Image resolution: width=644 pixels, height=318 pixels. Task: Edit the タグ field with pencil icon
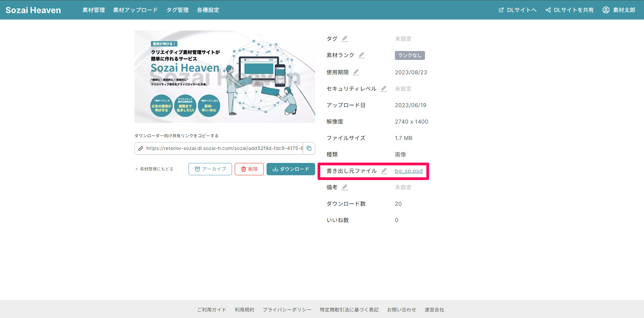pyautogui.click(x=345, y=39)
